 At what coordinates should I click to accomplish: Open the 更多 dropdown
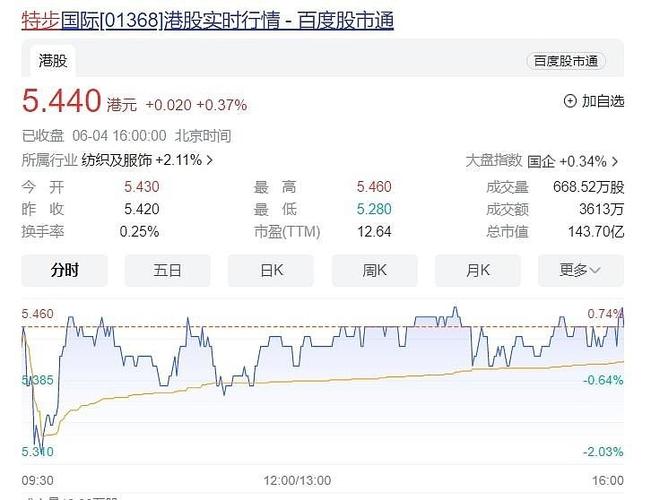tap(581, 270)
